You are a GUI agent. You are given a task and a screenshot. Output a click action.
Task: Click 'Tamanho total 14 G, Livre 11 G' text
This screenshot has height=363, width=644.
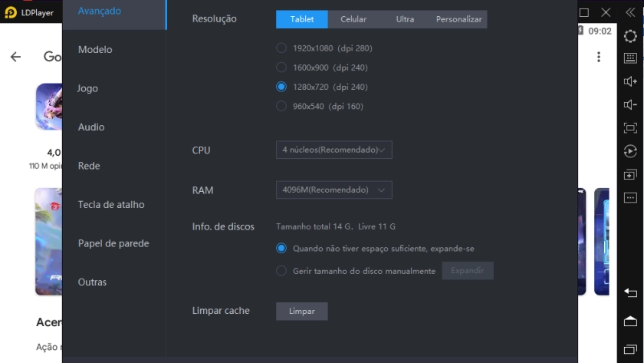pos(336,226)
